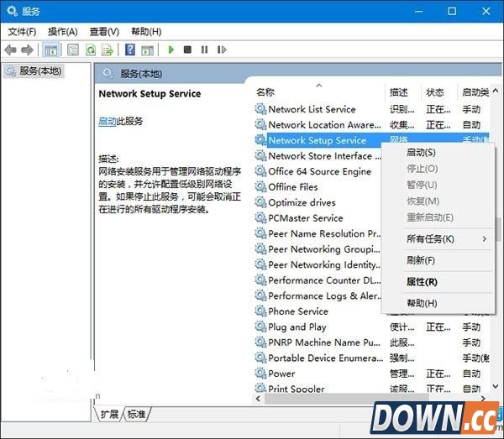Click the back arrow in the toolbar
This screenshot has height=439, width=504.
click(x=11, y=50)
